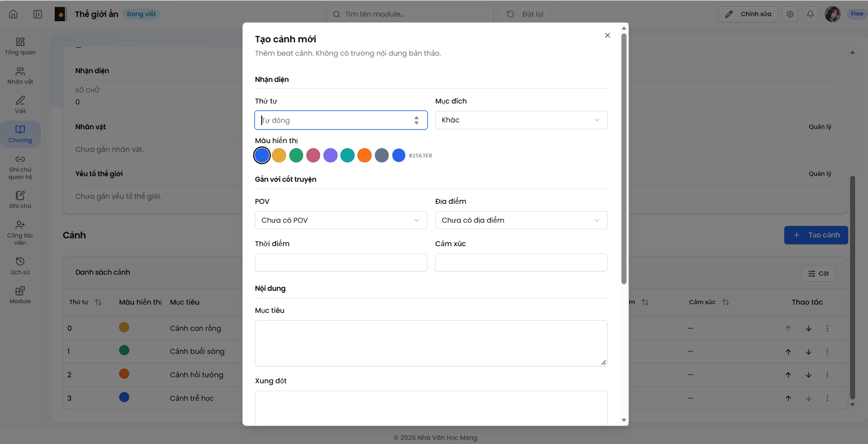
Task: Focus the Thời điểm input field
Action: tap(341, 263)
